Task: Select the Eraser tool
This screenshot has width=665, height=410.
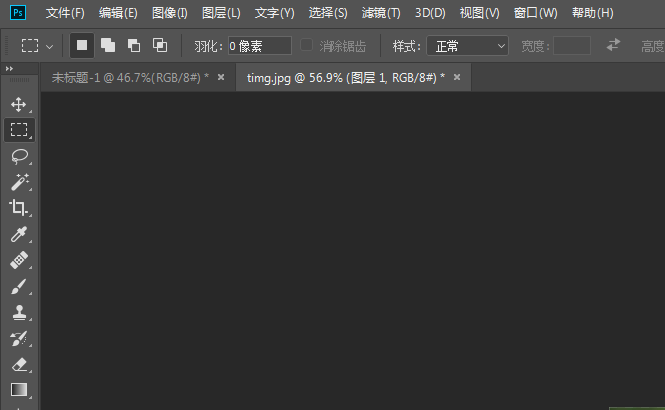Action: pos(19,365)
